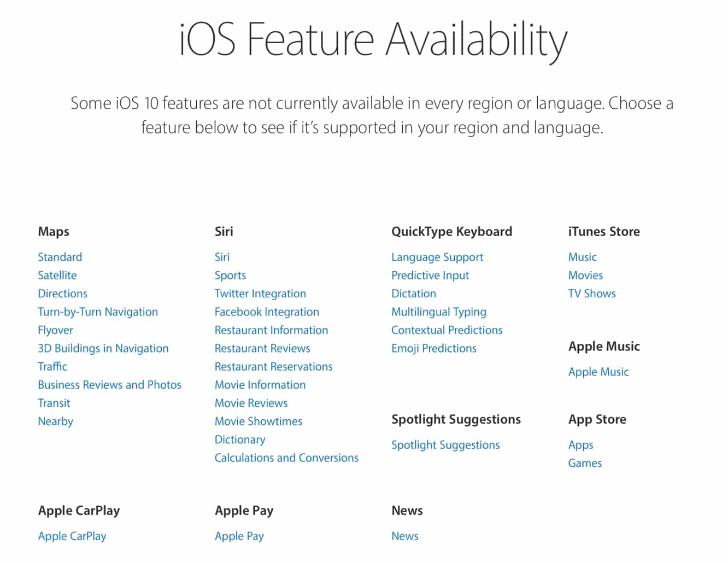728x563 pixels.
Task: Open the blue Spotlight Suggestions link
Action: [445, 445]
